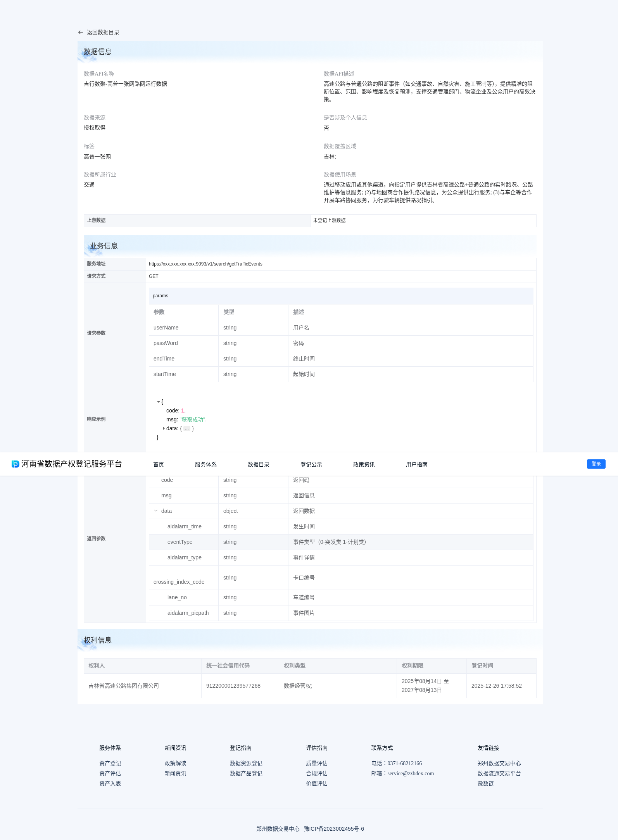
Task: Click the 高普一张网 tag value
Action: click(97, 157)
